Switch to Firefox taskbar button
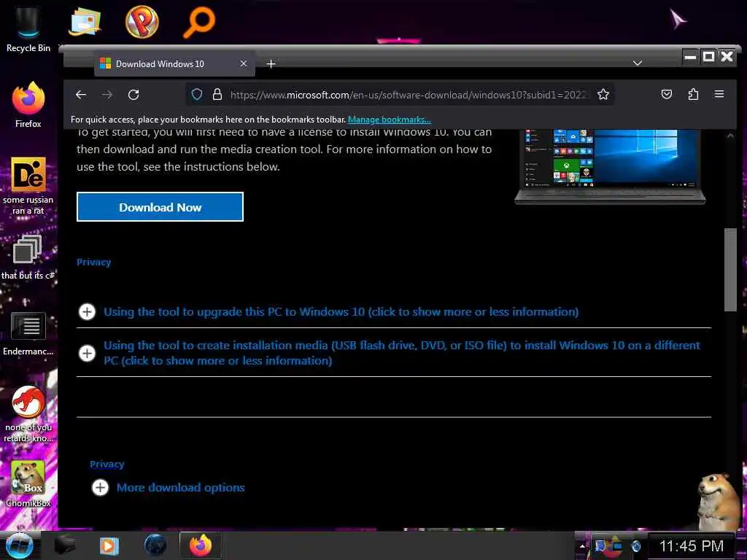The width and height of the screenshot is (747, 560). pyautogui.click(x=201, y=545)
